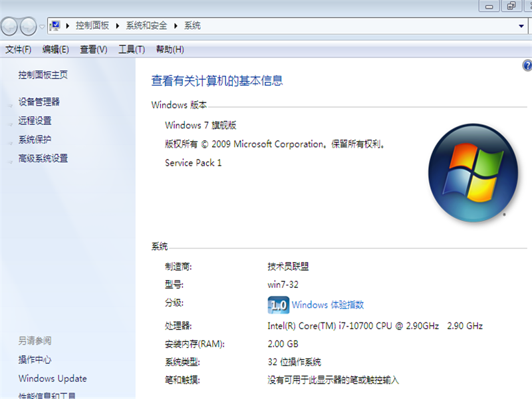The image size is (532, 399).
Task: Open Windows Update from the sidebar
Action: [x=52, y=378]
